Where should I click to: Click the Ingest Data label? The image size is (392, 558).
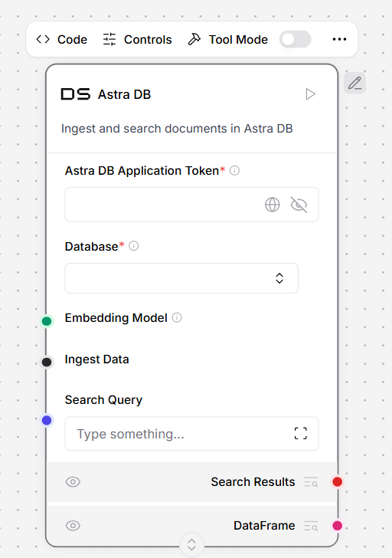[x=96, y=359]
